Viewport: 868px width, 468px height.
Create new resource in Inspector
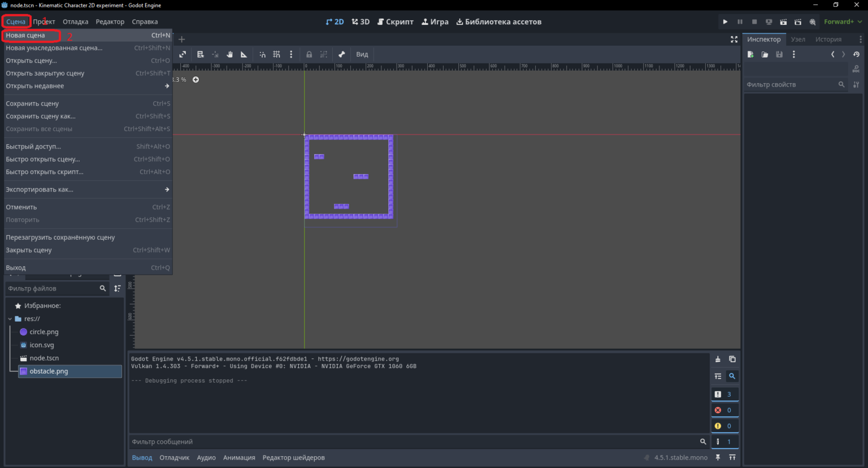point(750,54)
